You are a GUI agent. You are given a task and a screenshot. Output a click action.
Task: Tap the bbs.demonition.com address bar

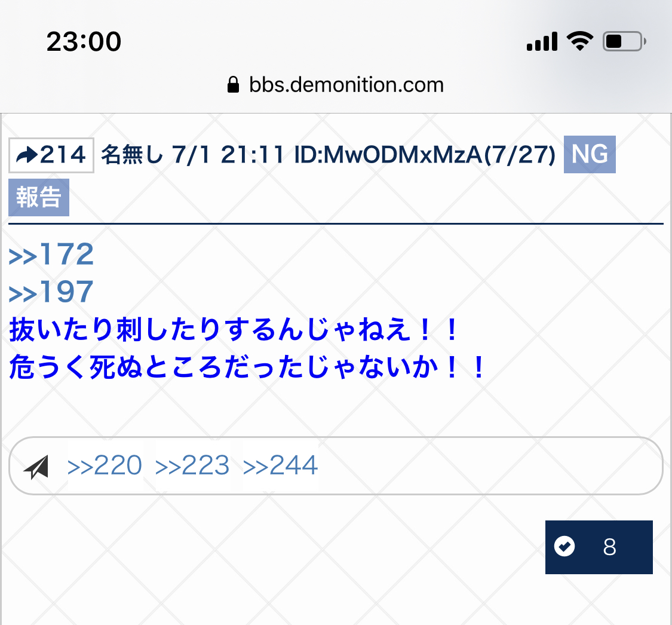pos(336,85)
